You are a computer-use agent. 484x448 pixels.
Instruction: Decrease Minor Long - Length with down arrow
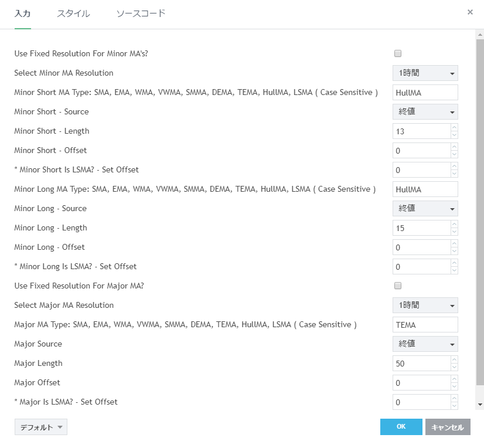(454, 232)
